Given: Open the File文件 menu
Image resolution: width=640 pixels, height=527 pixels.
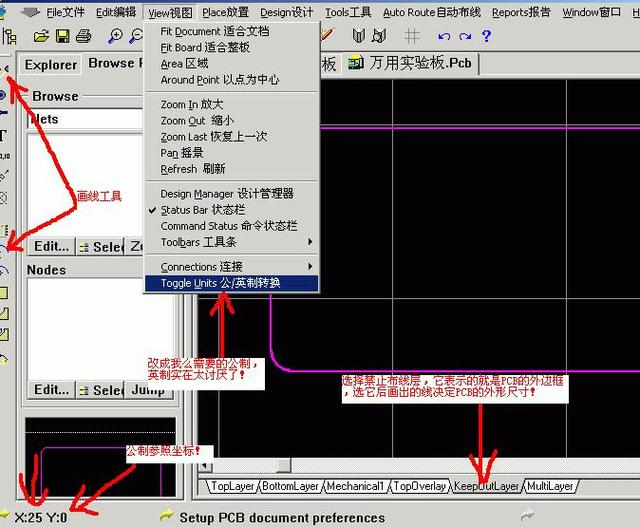Looking at the screenshot, I should (x=65, y=12).
